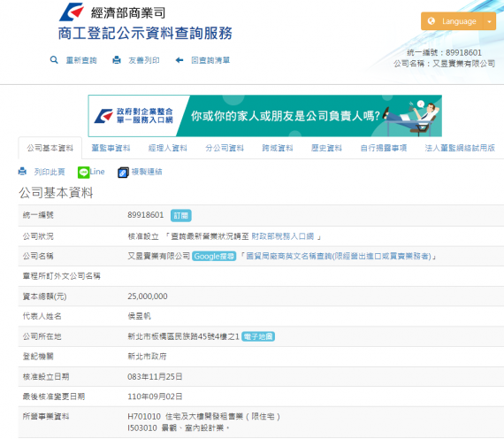Expand the Language dropdown arrow

tap(489, 21)
